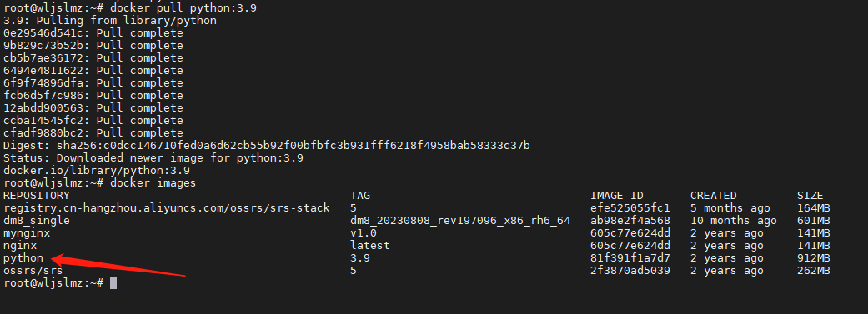The width and height of the screenshot is (868, 314).
Task: Select the red arrow annotation
Action: pos(118,265)
